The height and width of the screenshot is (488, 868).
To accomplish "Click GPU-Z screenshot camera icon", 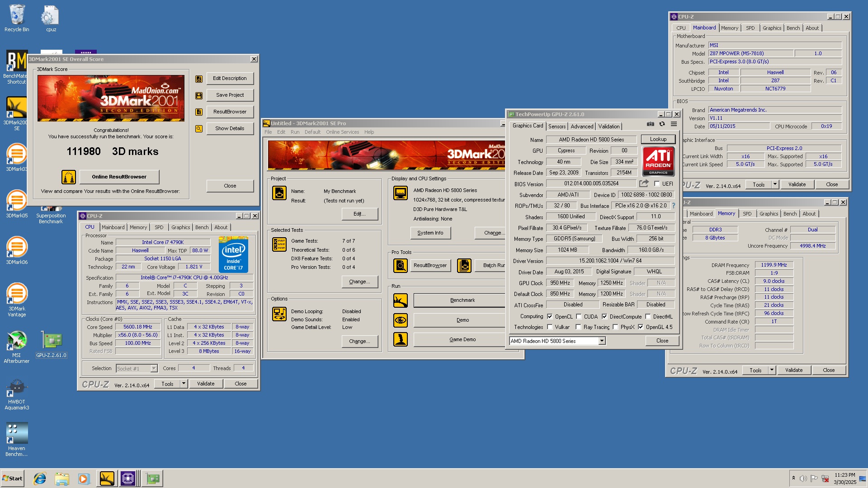I will click(x=650, y=124).
